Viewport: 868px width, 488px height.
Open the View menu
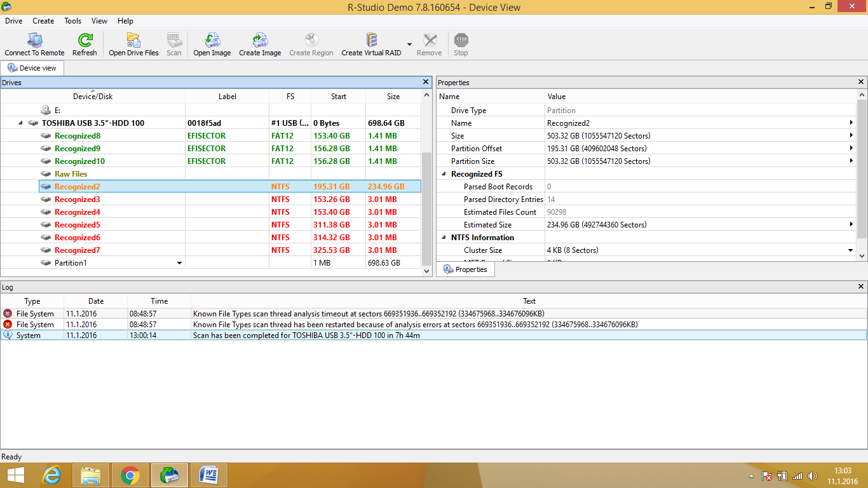99,21
